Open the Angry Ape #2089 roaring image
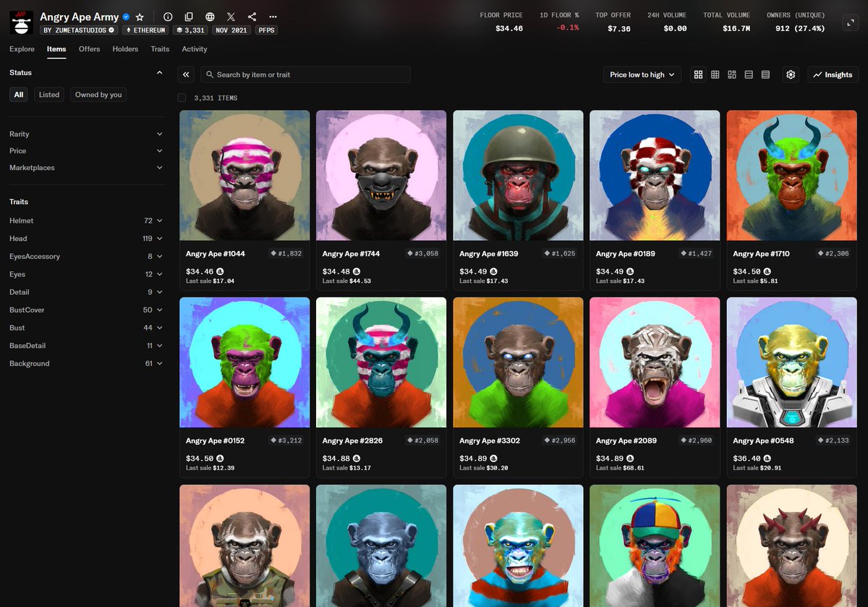The height and width of the screenshot is (607, 868). click(655, 362)
